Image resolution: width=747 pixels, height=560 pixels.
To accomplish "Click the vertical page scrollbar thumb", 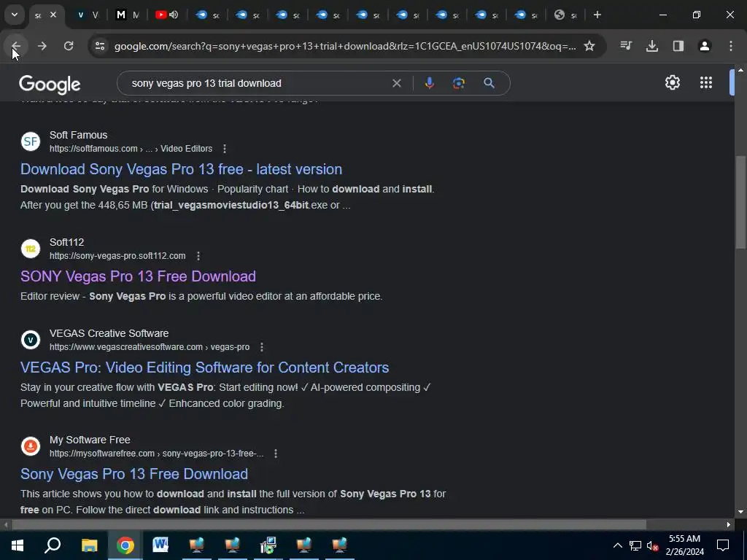I will point(740,203).
